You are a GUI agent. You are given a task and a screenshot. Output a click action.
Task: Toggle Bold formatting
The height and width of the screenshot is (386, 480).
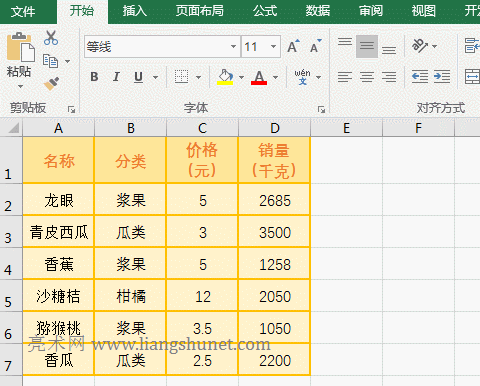coord(94,77)
